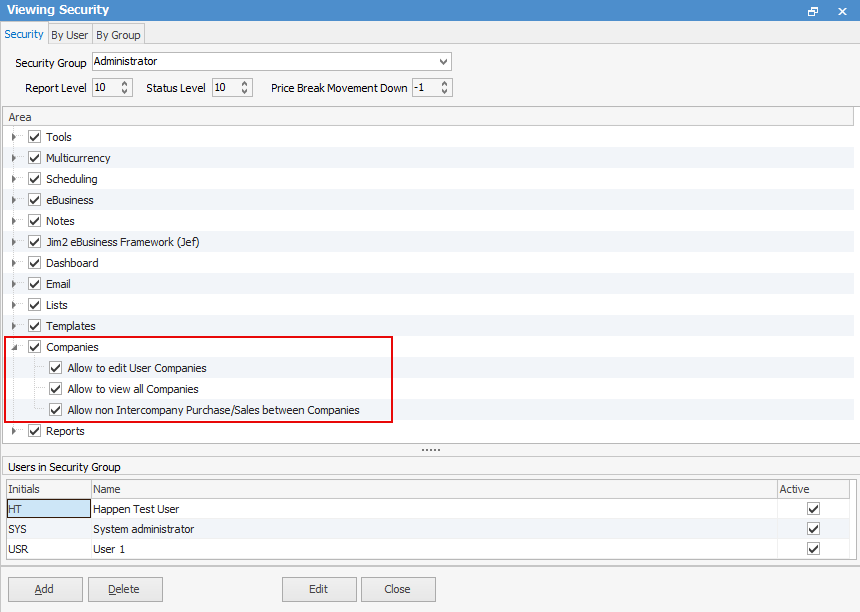Click the Status Level stepper arrows
The image size is (860, 612).
click(x=245, y=87)
